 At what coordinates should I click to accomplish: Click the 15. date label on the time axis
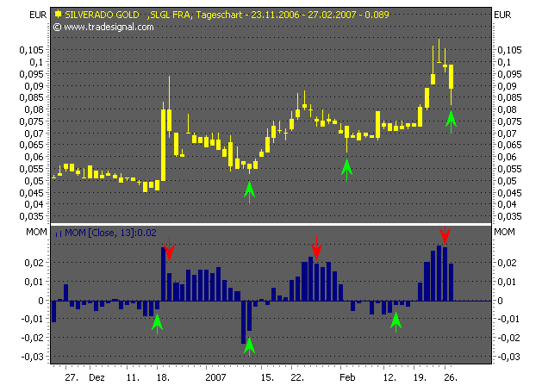[267, 377]
